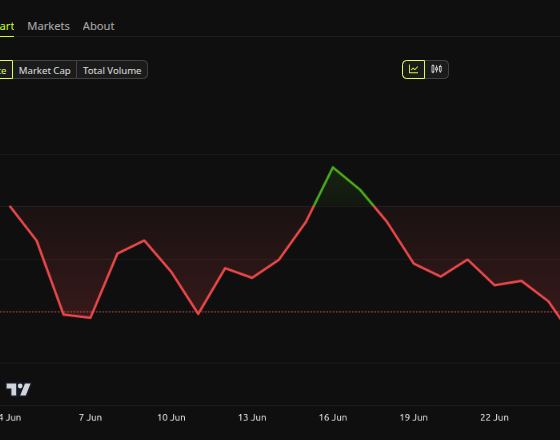The image size is (560, 440).
Task: Click the green peak of the price line
Action: pos(333,167)
